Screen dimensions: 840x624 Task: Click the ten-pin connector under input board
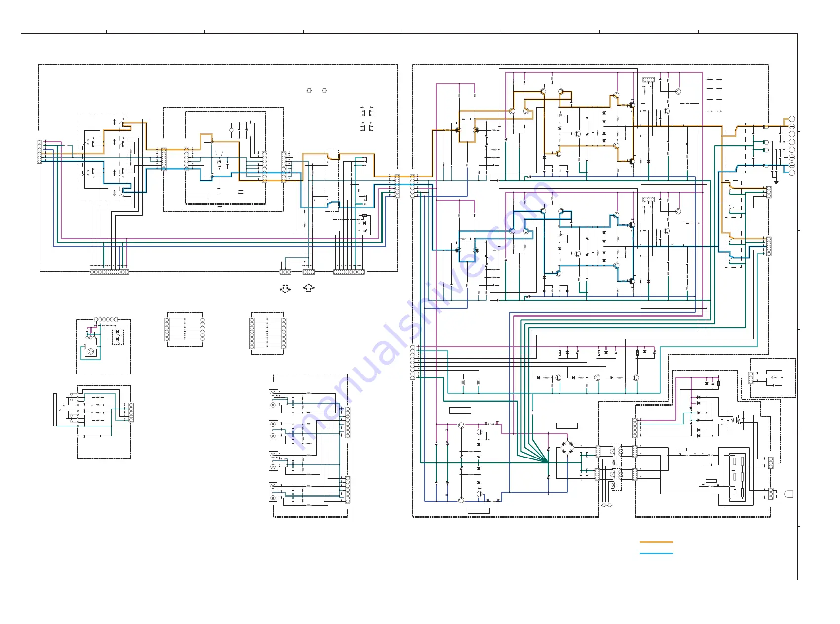click(109, 272)
